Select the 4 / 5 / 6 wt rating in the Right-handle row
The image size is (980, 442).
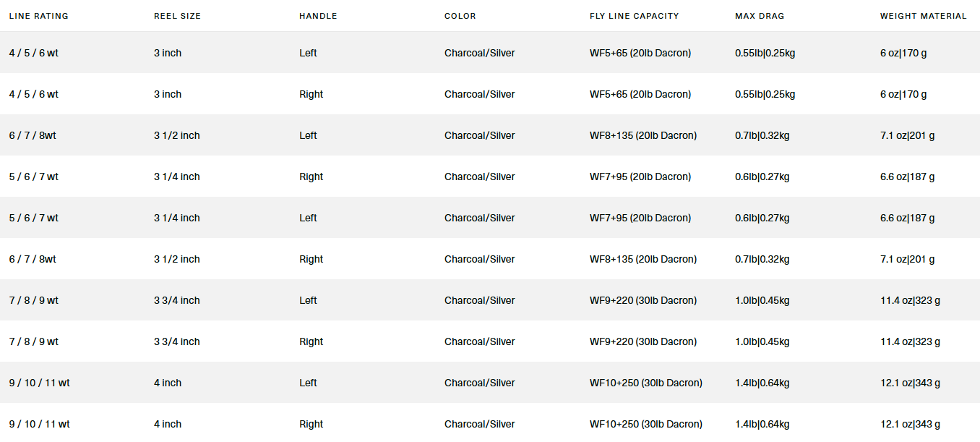point(33,94)
